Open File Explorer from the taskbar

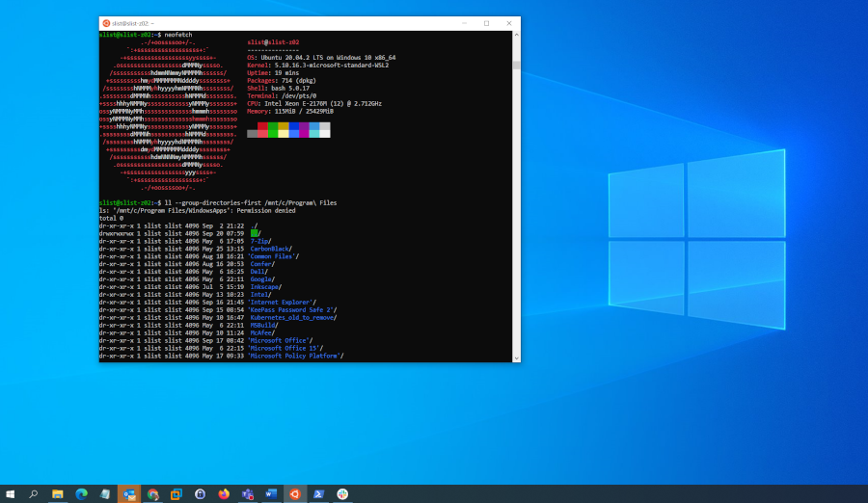pyautogui.click(x=58, y=493)
